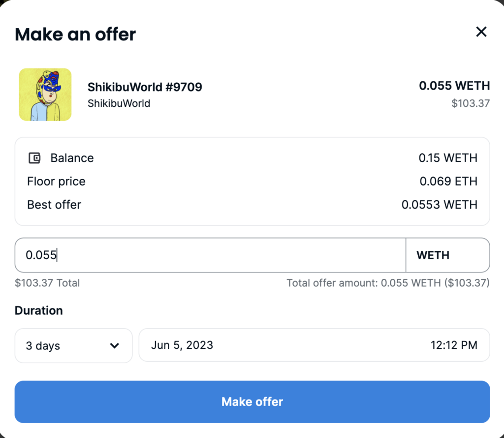Click the $103.37 Total label below the input
The height and width of the screenshot is (438, 504).
coord(47,283)
